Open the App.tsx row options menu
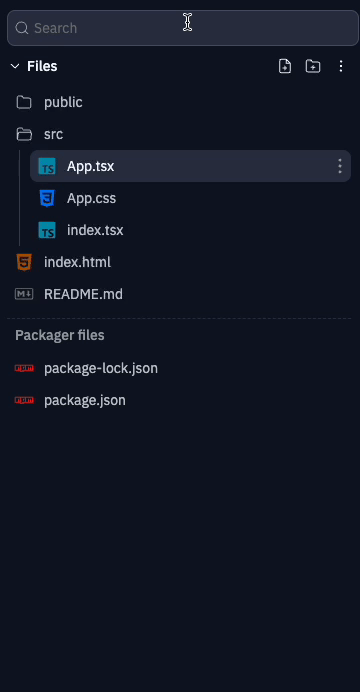The height and width of the screenshot is (692, 360). tap(340, 166)
